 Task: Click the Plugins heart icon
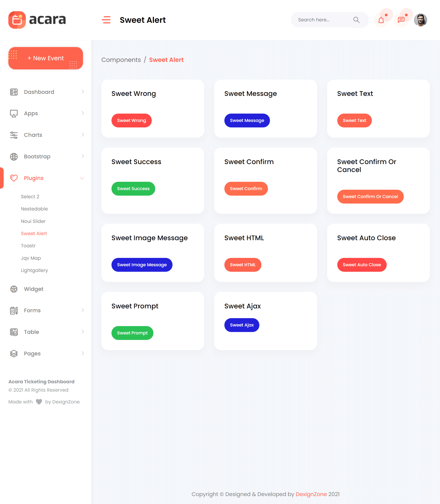[x=14, y=178]
